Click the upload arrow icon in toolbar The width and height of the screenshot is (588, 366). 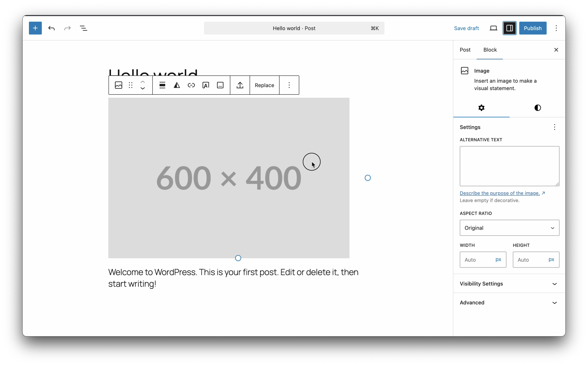(x=240, y=85)
